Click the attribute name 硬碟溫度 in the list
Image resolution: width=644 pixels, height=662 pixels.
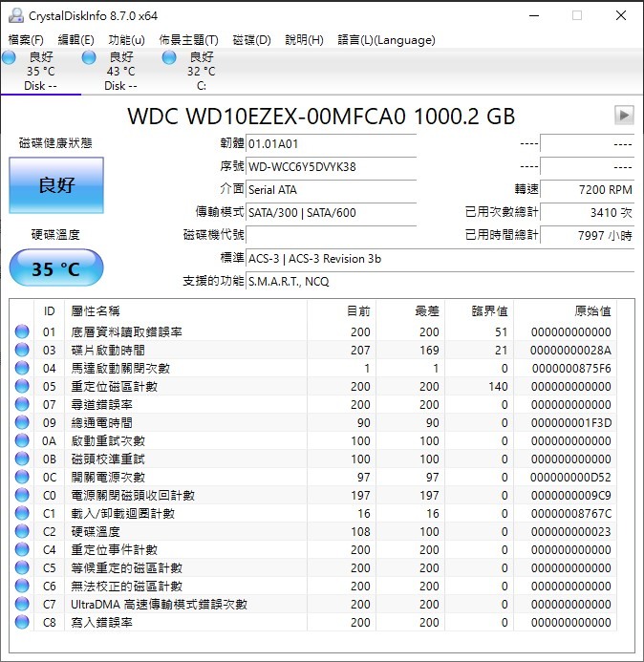[x=96, y=531]
